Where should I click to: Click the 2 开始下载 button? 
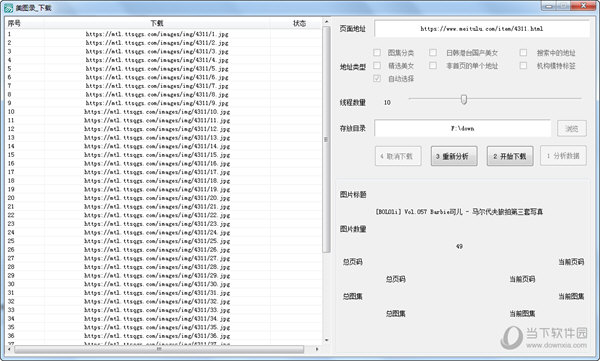coord(510,156)
